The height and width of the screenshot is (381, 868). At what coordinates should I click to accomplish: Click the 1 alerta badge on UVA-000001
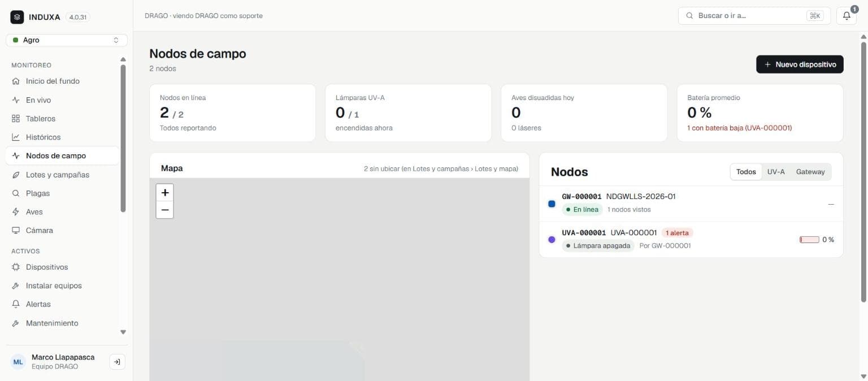(x=677, y=233)
